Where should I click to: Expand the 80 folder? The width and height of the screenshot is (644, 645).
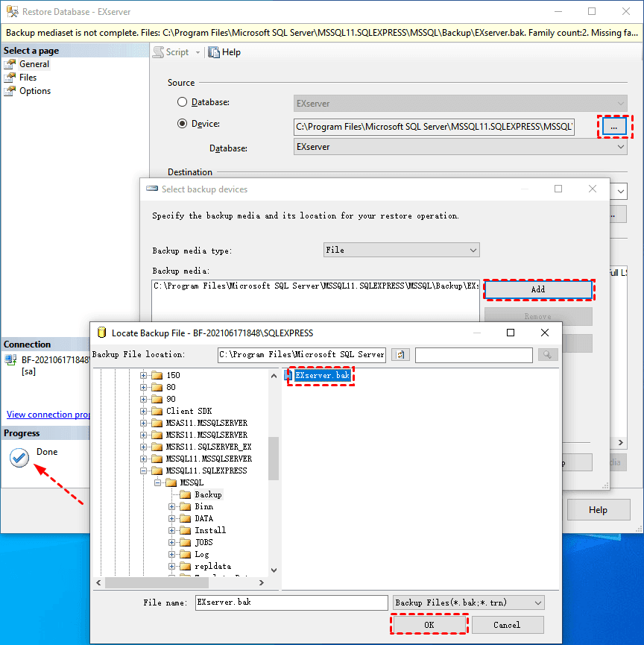coord(143,387)
